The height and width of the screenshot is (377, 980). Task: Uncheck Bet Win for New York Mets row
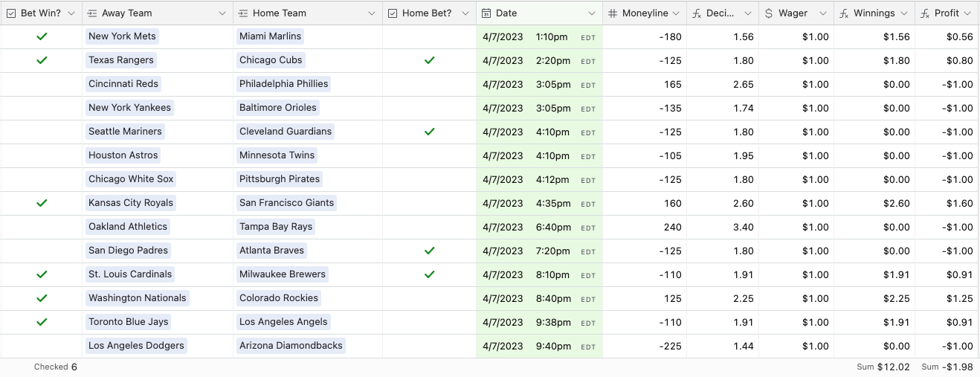click(42, 36)
